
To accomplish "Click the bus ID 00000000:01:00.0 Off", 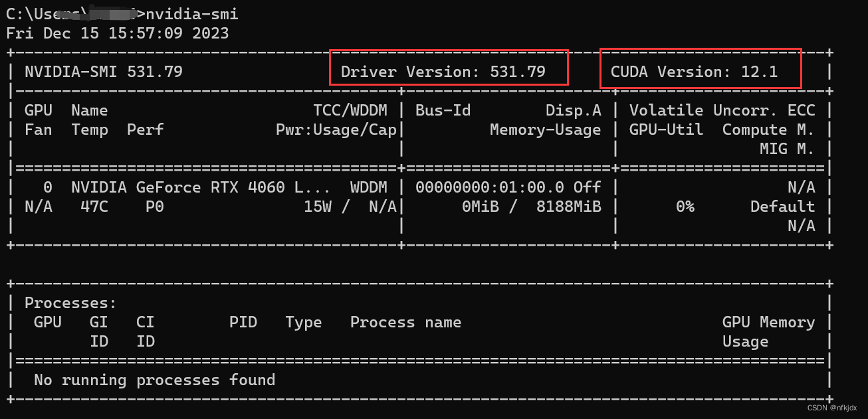I will [508, 187].
